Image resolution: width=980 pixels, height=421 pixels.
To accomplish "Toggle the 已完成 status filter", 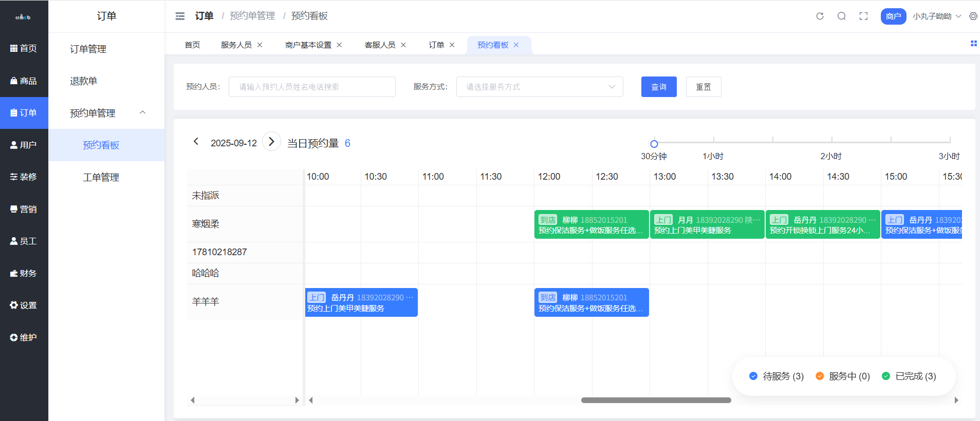I will tap(909, 376).
